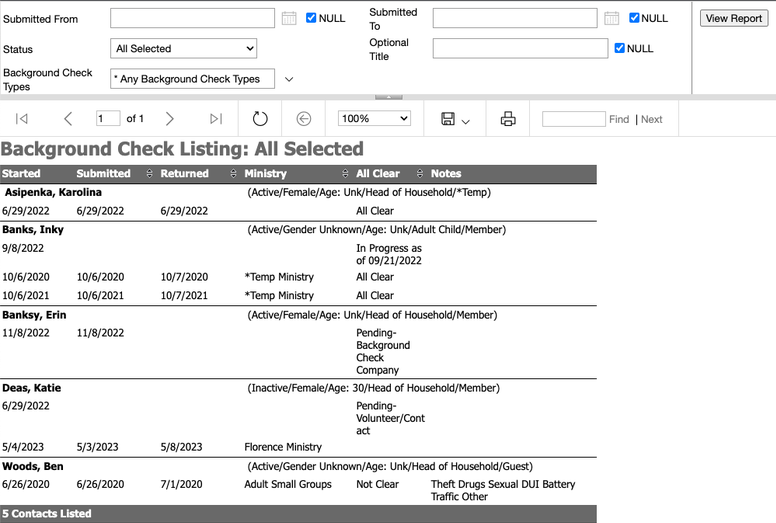Go to previous report page
Screen dimensions: 776x523
tap(68, 119)
